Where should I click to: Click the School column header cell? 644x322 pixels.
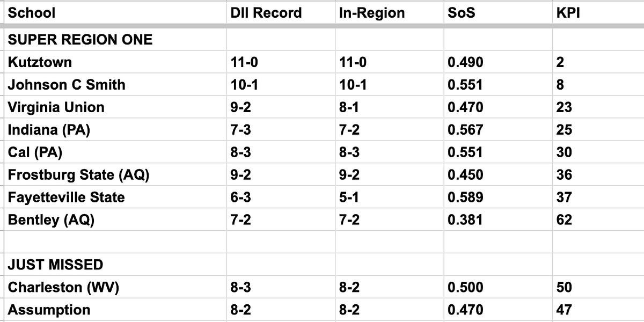coord(32,12)
